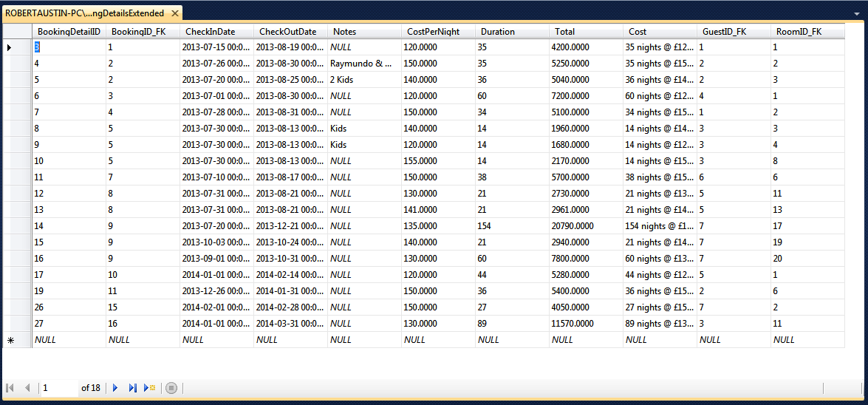Select row header of BookingDetailID 3 row
The width and height of the screenshot is (868, 405).
pyautogui.click(x=18, y=47)
